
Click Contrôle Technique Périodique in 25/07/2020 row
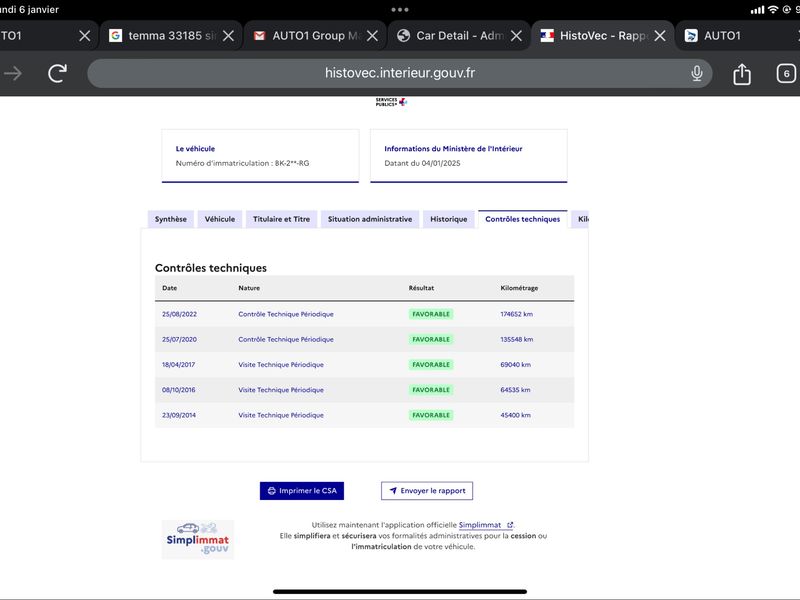click(x=286, y=339)
